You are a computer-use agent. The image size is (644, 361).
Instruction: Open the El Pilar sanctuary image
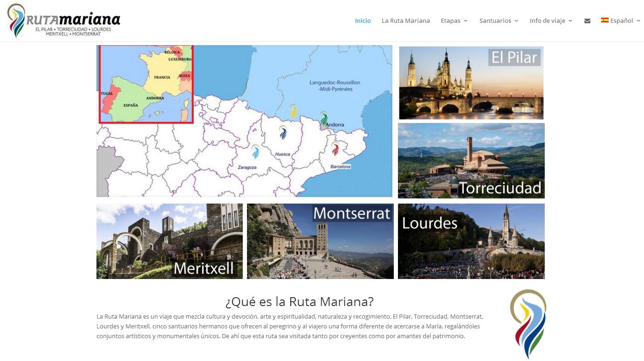pos(471,83)
